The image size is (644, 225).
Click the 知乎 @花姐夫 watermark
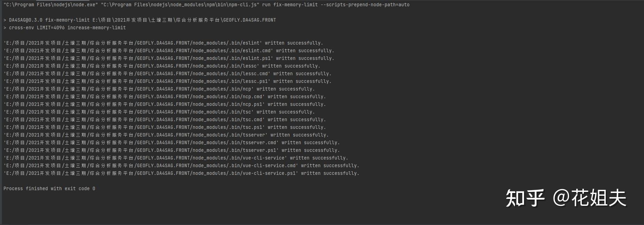click(x=566, y=198)
